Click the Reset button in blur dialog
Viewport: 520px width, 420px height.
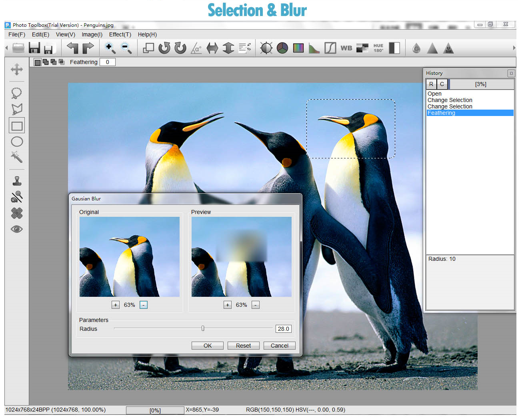click(243, 346)
